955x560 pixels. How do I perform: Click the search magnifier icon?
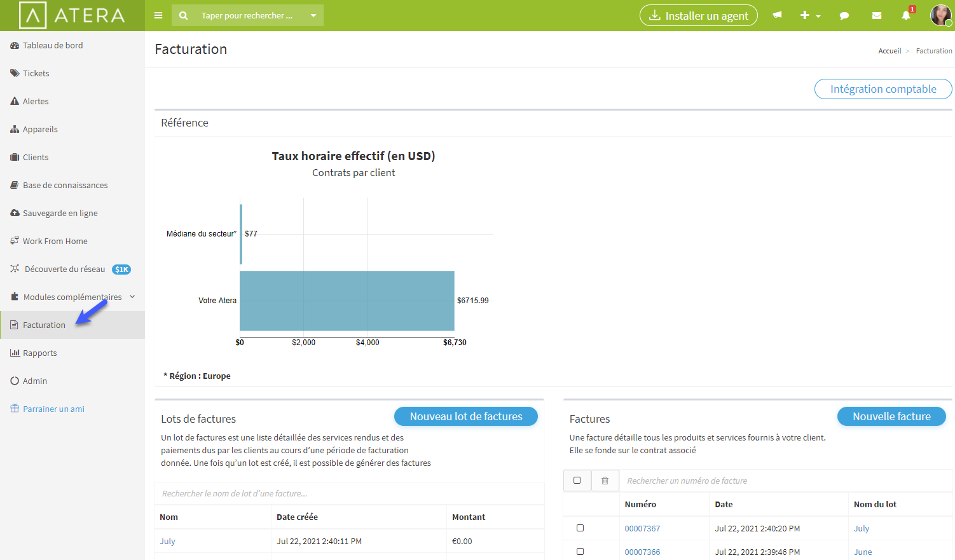183,15
